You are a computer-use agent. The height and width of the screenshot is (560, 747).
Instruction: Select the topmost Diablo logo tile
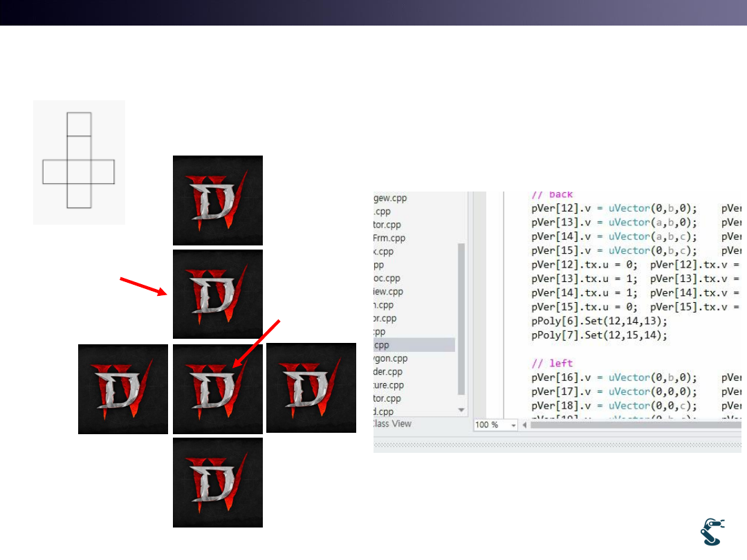(218, 200)
